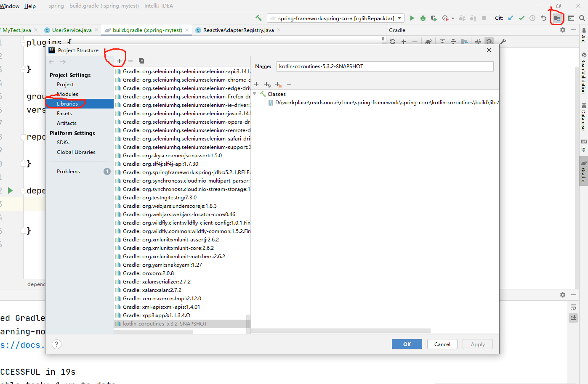Select Gradle: org.slf4j:slf4j-api:1.7.30 library
This screenshot has height=384, width=588.
182,164
